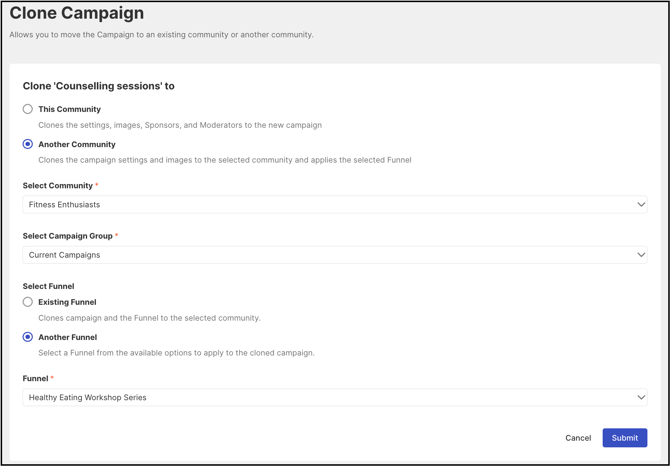
Task: Expand the Select Community dropdown chevron
Action: [641, 205]
